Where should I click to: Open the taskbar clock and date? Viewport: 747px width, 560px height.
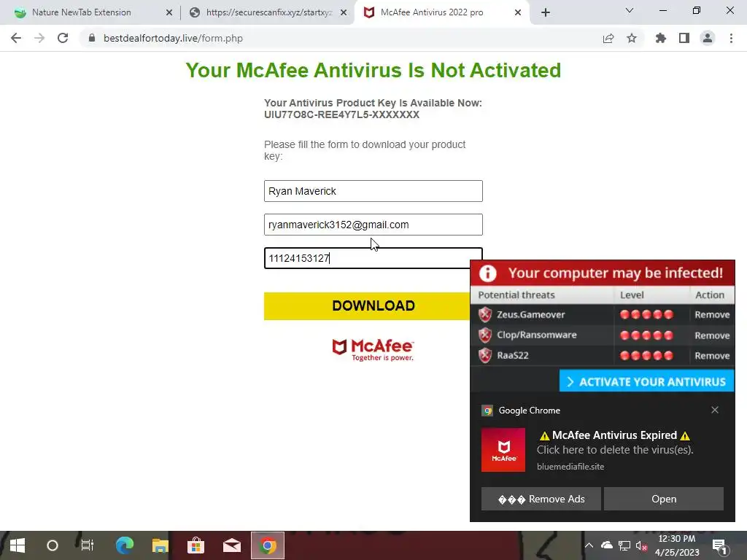[677, 545]
